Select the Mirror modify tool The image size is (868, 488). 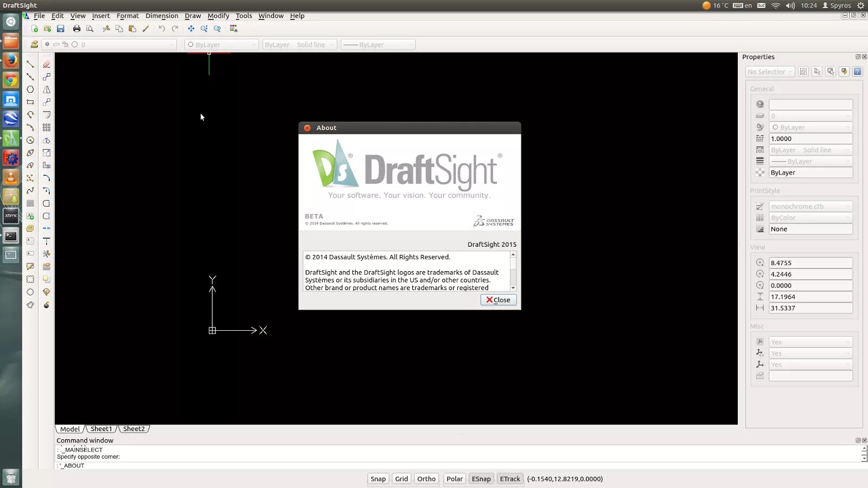tap(47, 89)
